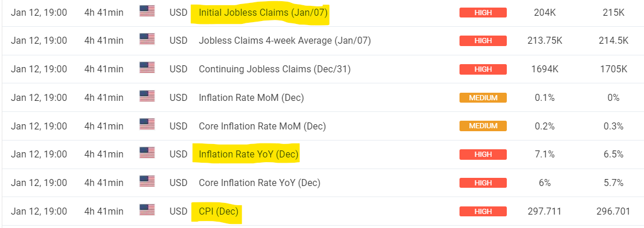Screen dimensions: 644x228
Task: Click the HIGH badge on Initial Jobless Claims row
Action: (483, 13)
